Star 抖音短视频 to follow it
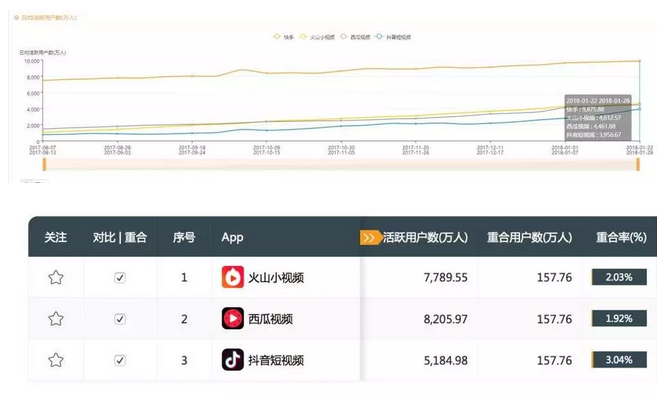668x406 pixels. point(56,360)
